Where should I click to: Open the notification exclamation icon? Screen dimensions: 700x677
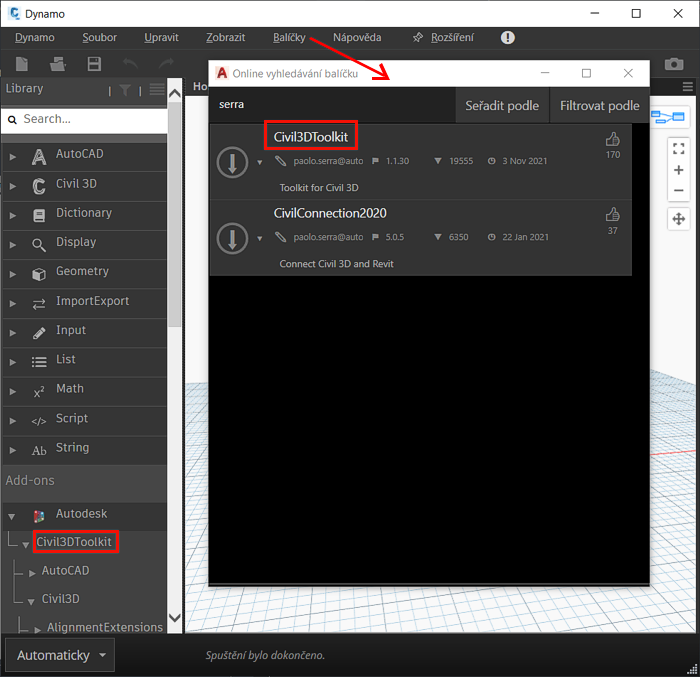508,38
